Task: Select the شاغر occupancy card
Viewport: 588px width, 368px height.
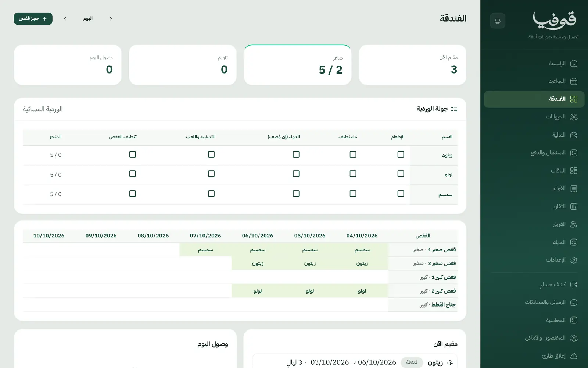Action: pos(298,65)
